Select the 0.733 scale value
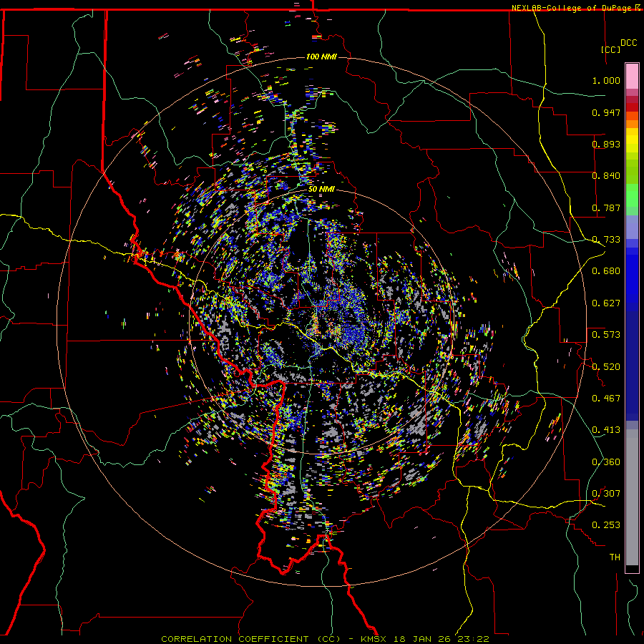 [x=606, y=240]
